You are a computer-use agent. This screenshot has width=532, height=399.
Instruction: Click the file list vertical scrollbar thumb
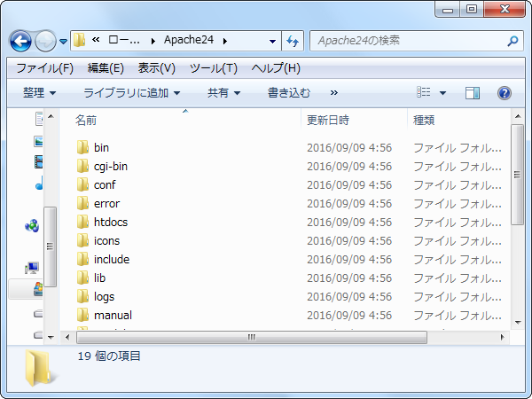[518, 175]
